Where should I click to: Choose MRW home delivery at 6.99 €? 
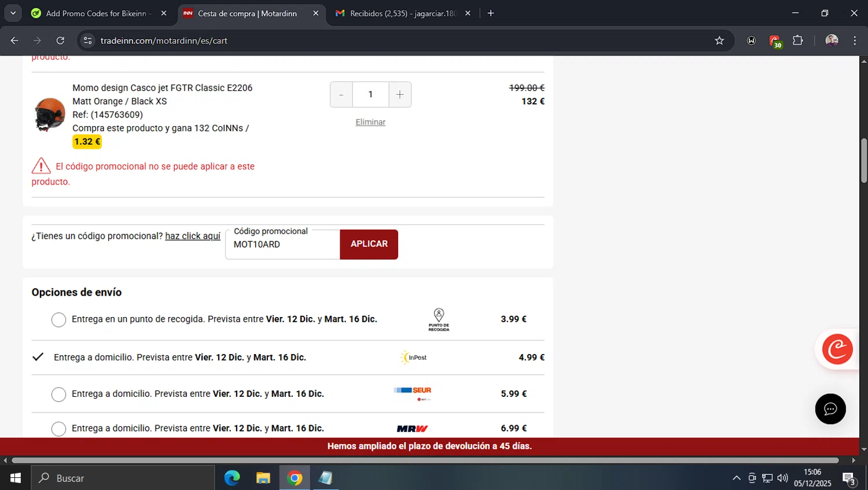58,429
